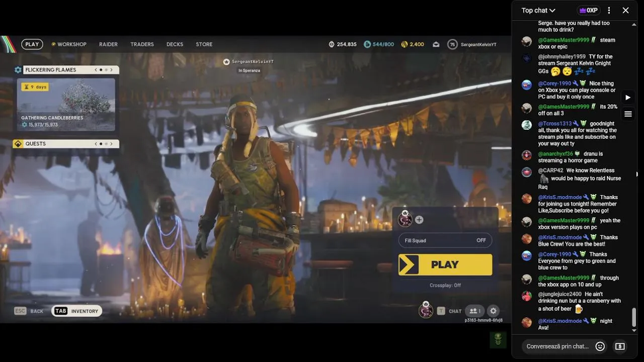Click the ESC BACK button
Screen dimensions: 644x362
tap(29, 311)
